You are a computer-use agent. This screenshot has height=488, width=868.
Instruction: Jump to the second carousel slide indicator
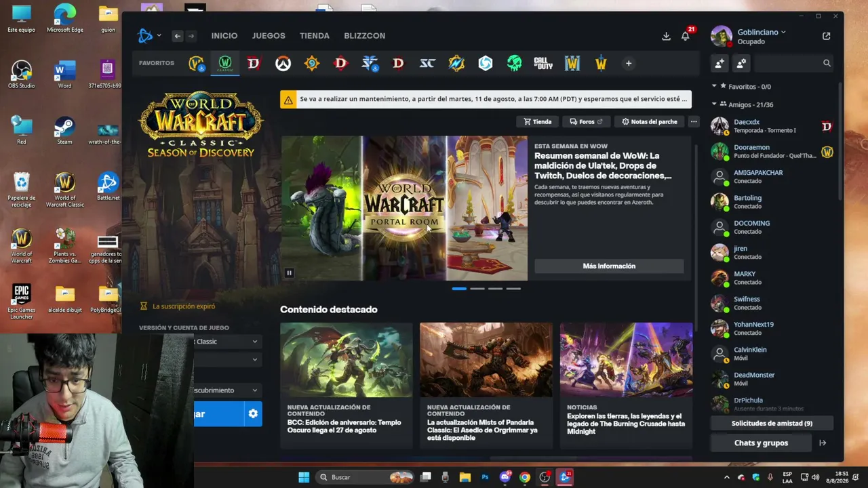(477, 289)
